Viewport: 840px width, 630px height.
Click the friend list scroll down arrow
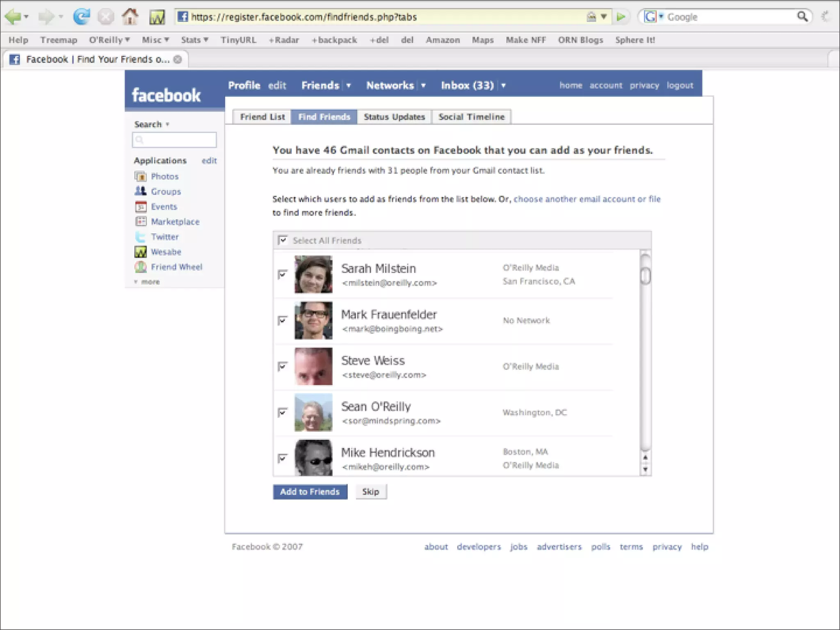[646, 469]
